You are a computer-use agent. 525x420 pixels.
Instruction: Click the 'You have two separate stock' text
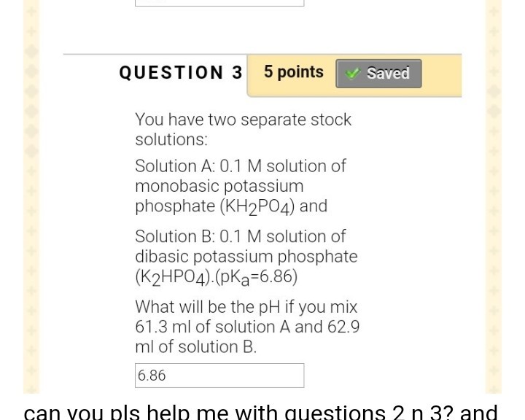(x=243, y=120)
